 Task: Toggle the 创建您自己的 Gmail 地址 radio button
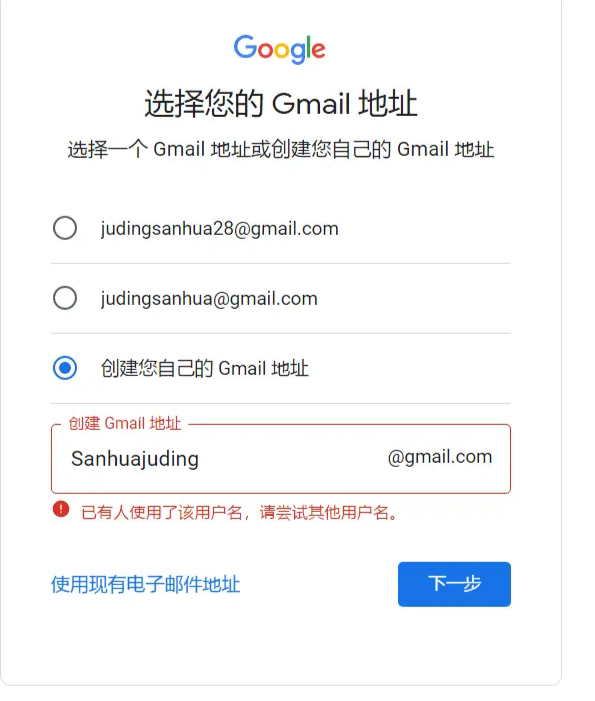[65, 367]
